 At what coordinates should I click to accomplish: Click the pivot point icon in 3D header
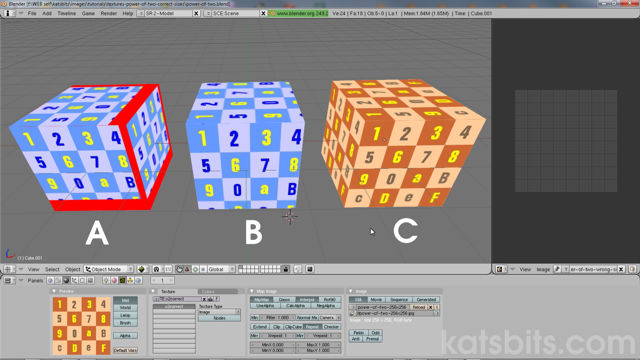[x=156, y=269]
